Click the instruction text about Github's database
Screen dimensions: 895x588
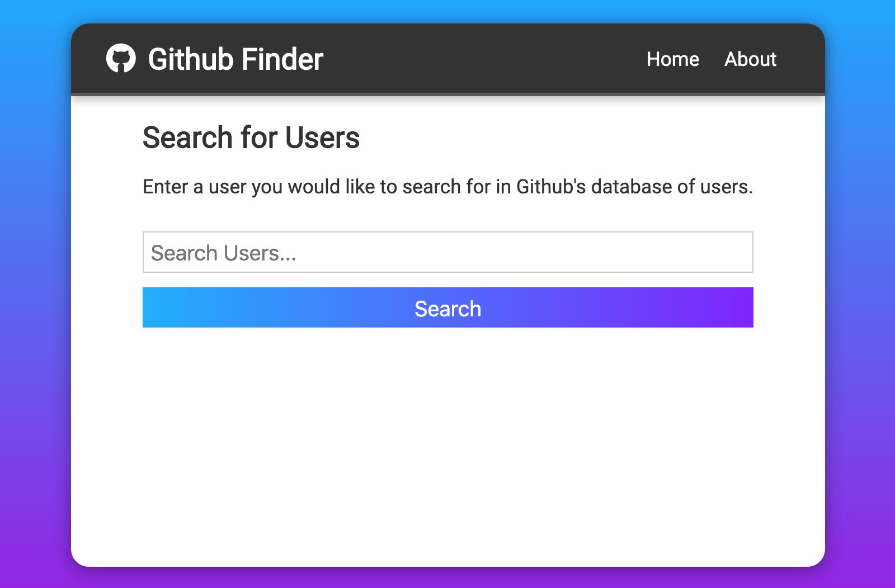coord(447,187)
